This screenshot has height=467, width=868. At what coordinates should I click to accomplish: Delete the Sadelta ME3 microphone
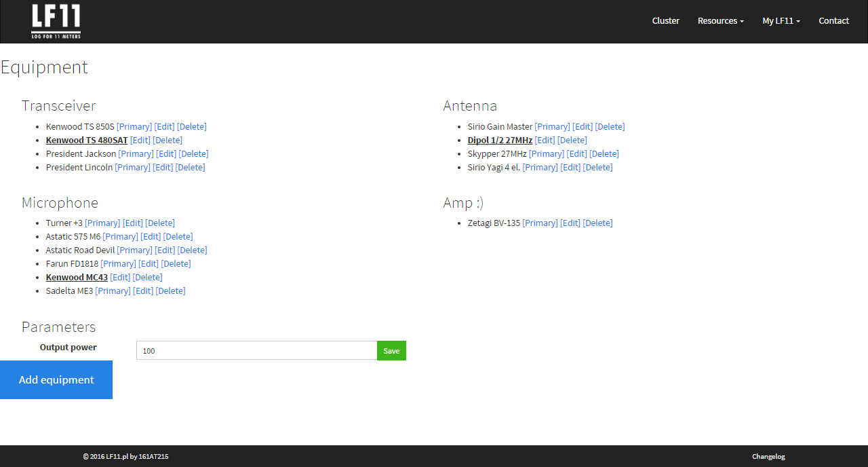pyautogui.click(x=170, y=291)
